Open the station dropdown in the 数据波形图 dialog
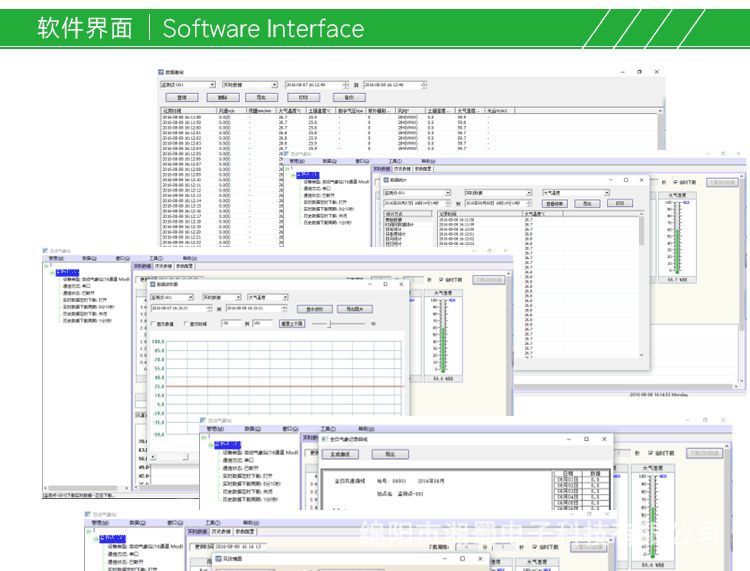This screenshot has width=750, height=571. (172, 297)
